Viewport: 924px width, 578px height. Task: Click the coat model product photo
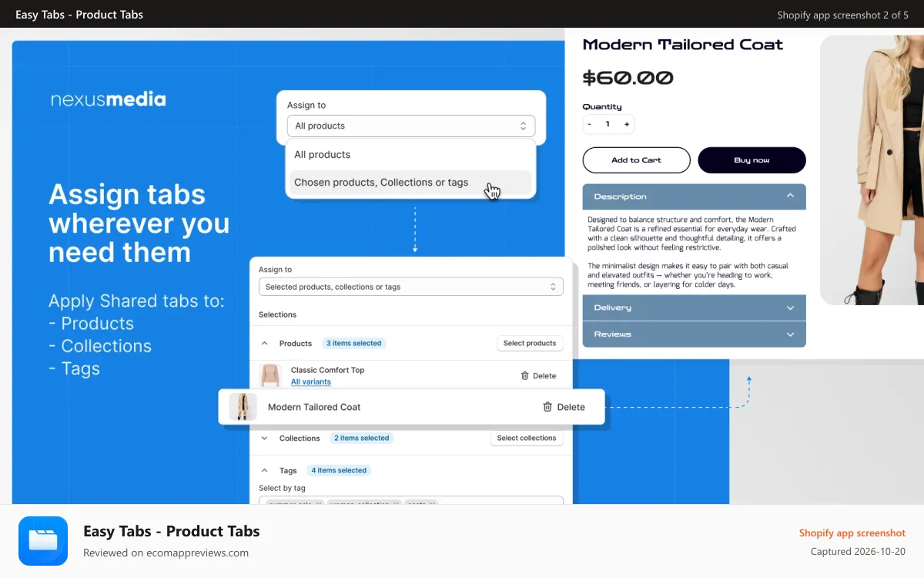coord(872,170)
